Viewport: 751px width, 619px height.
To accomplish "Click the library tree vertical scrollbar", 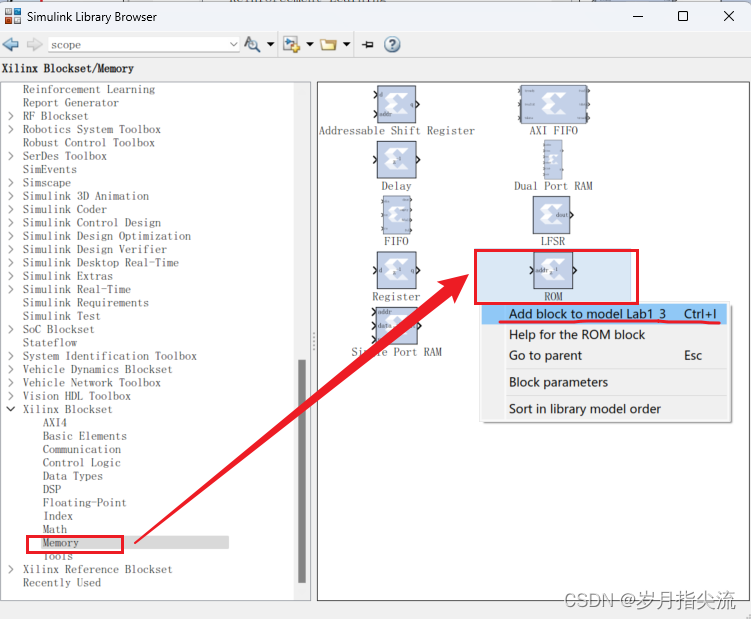I will pyautogui.click(x=302, y=471).
